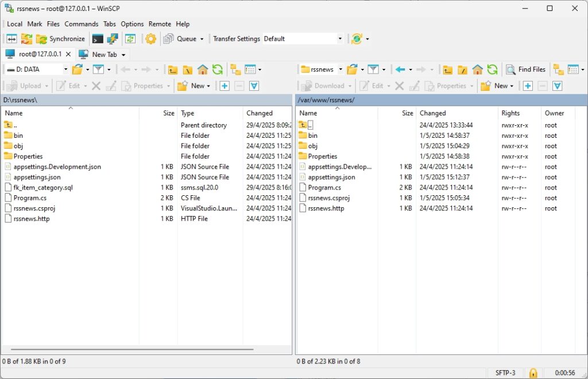
Task: Expand the New Tab dropdown arrow
Action: (x=123, y=55)
